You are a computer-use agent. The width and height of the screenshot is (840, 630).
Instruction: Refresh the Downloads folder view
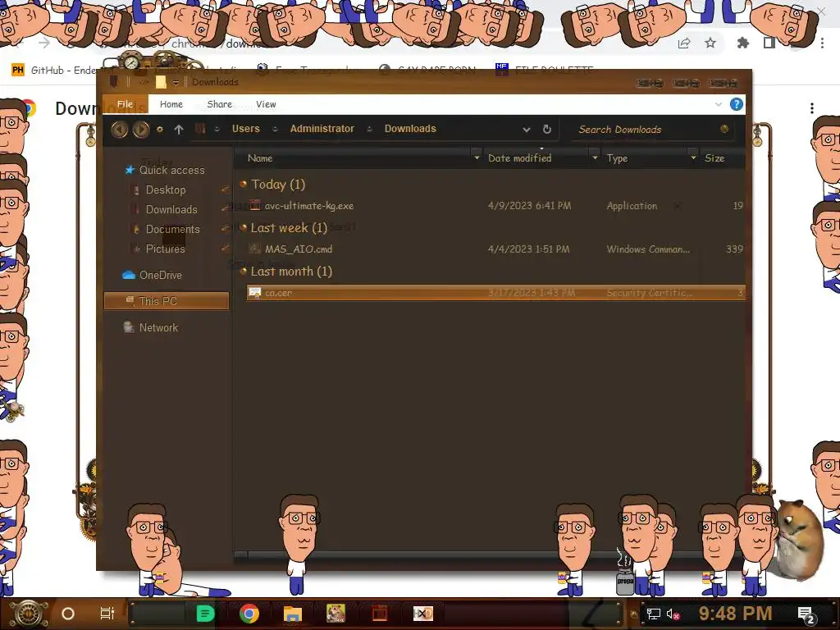[x=546, y=129]
